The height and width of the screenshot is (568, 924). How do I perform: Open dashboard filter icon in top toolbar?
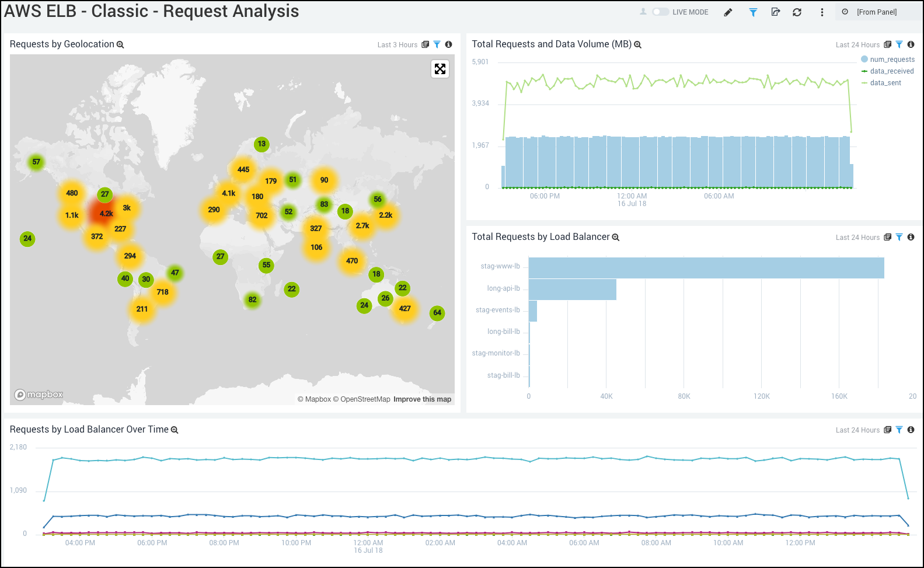point(753,12)
